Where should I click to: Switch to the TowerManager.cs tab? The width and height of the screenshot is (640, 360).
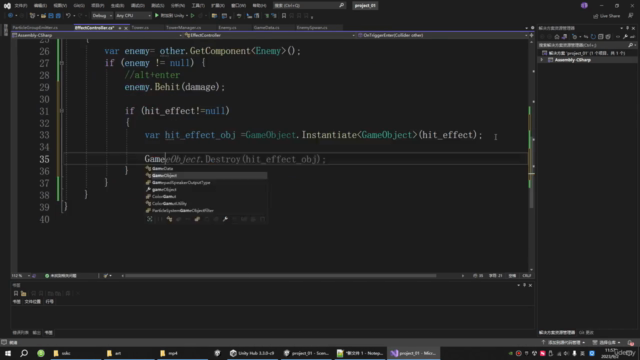pos(183,28)
